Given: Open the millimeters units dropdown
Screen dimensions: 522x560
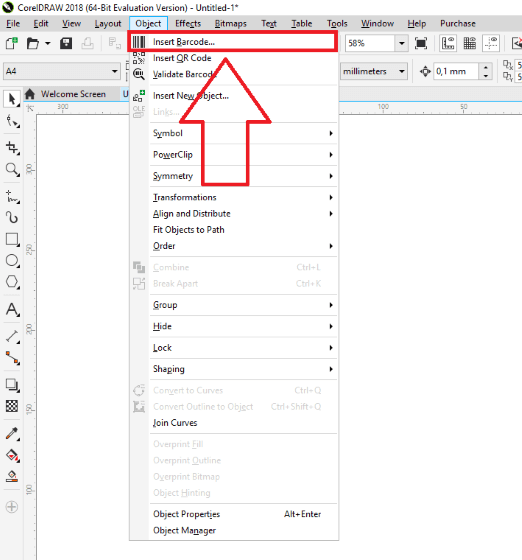Looking at the screenshot, I should 402,71.
